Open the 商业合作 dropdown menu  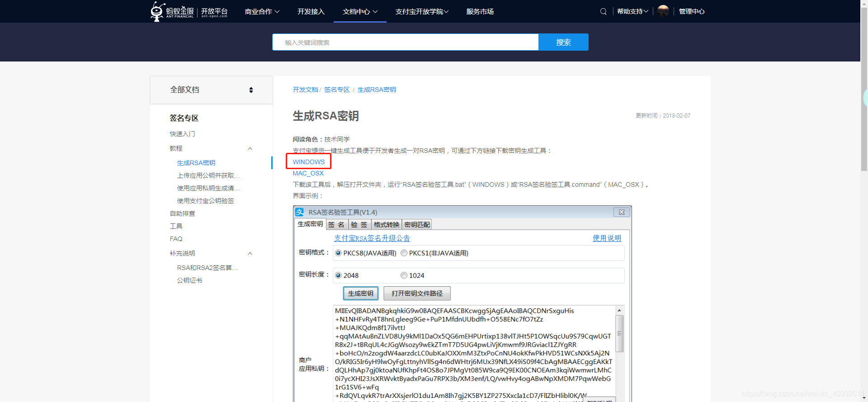tap(262, 11)
